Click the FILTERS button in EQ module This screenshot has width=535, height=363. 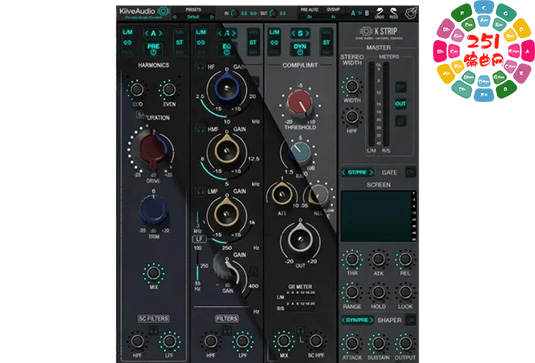click(x=227, y=319)
